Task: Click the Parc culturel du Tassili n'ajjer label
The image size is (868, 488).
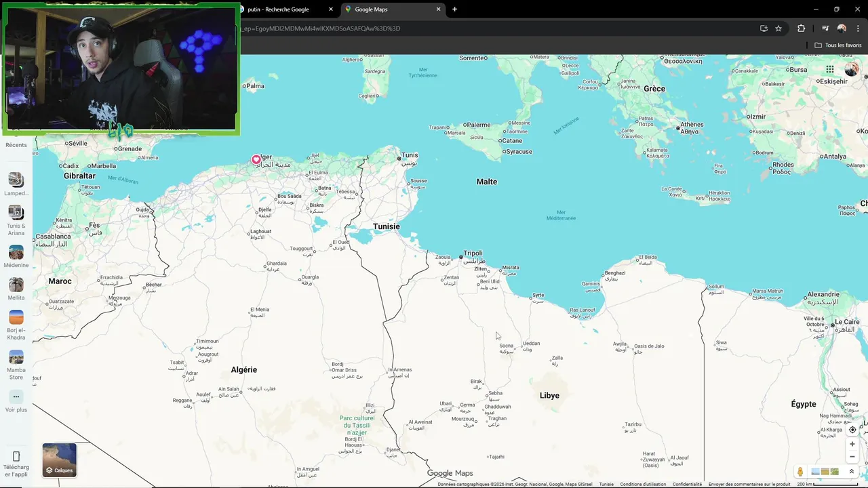Action: pos(357,425)
